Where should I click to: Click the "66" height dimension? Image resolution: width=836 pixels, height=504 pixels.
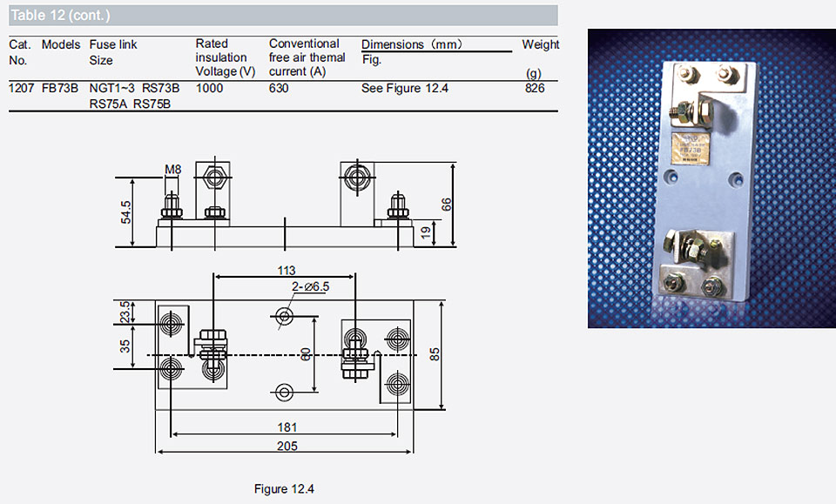[446, 205]
